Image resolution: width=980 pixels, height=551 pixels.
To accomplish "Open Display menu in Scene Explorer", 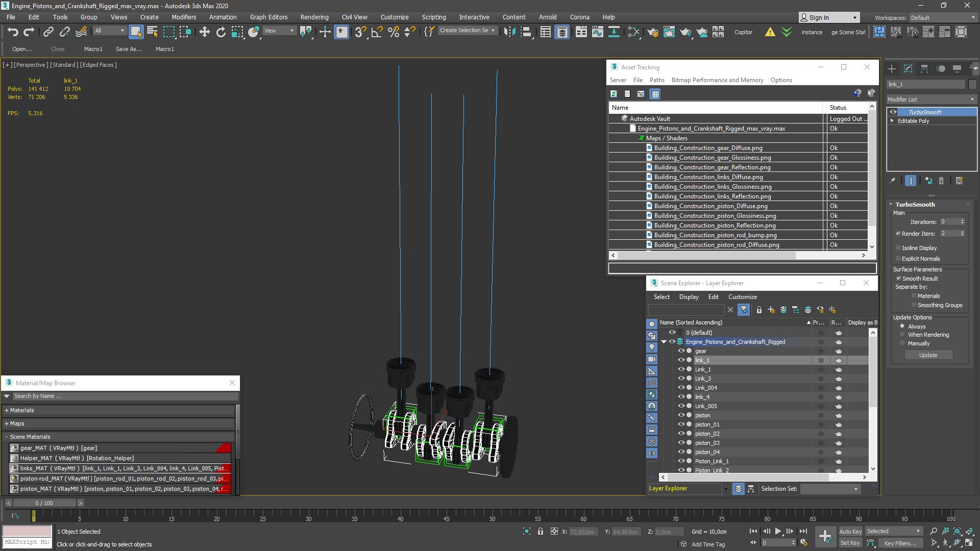I will click(x=689, y=297).
